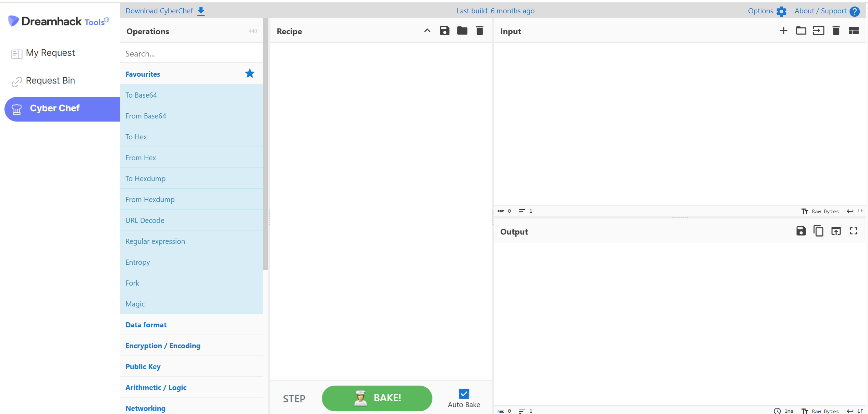
Task: Click the load recipe folder icon
Action: pyautogui.click(x=462, y=31)
